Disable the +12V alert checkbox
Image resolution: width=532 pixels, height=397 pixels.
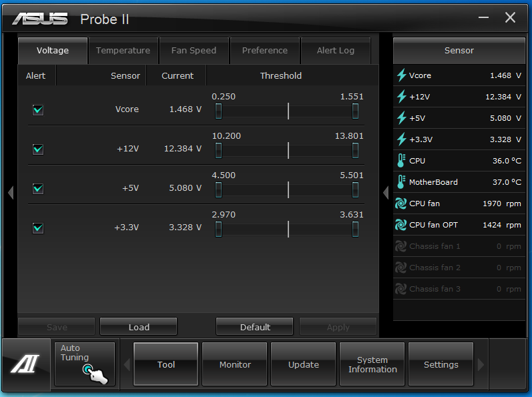[38, 149]
